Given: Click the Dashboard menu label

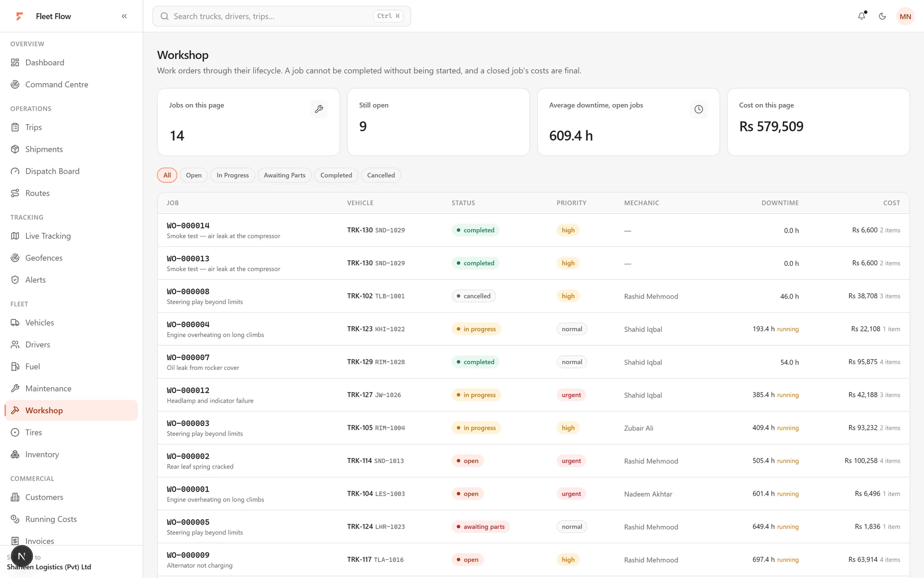Looking at the screenshot, I should point(45,63).
